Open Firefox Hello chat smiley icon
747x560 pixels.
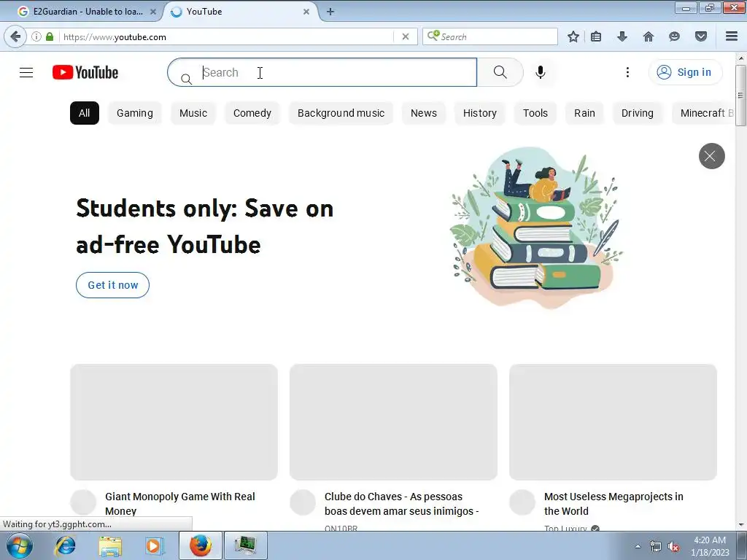[674, 36]
